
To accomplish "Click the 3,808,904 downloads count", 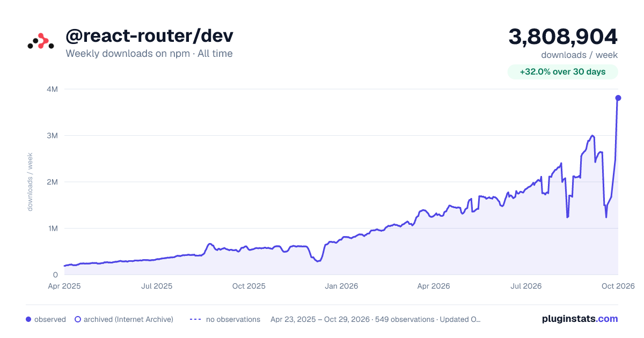I will tap(563, 36).
